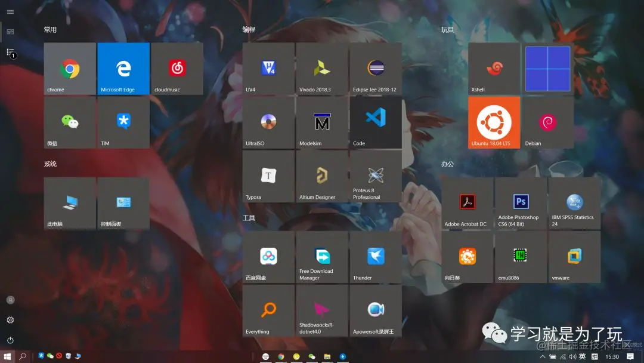Screen dimensions: 644x363
Task: Switch to the pinned tiles view
Action: click(10, 32)
